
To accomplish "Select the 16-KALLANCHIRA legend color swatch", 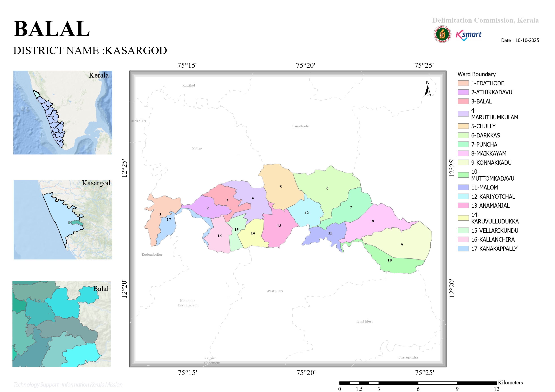I will [x=463, y=240].
